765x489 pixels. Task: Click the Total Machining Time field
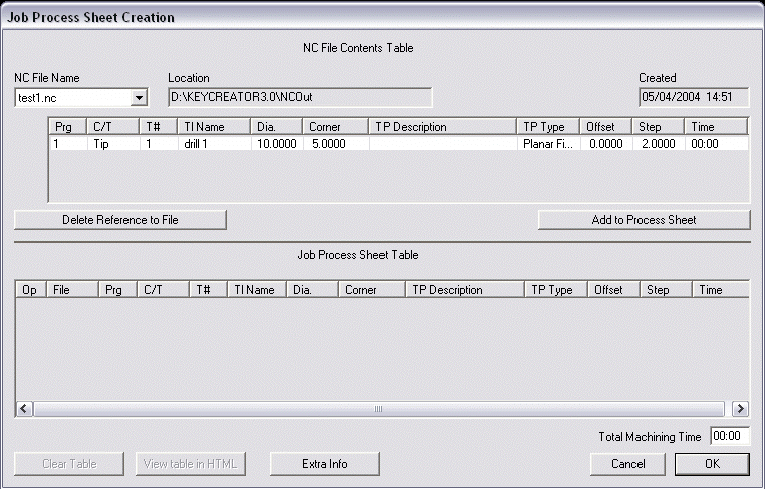click(x=730, y=436)
